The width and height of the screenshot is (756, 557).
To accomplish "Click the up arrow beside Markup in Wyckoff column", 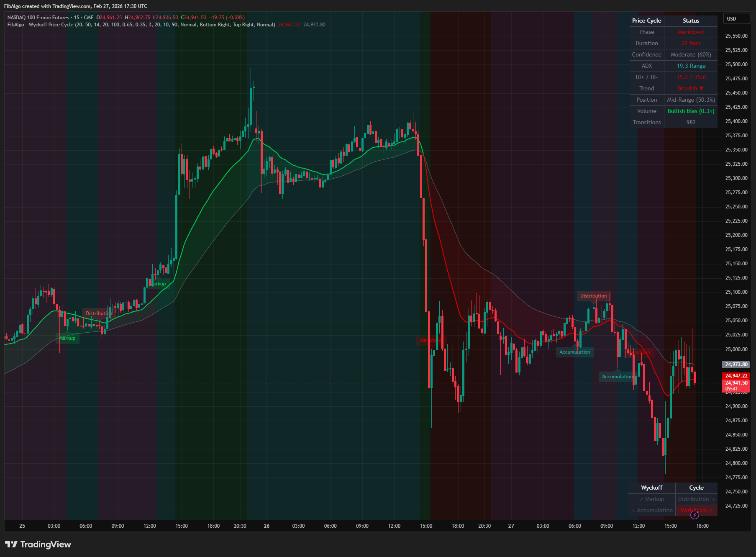I will [x=642, y=499].
